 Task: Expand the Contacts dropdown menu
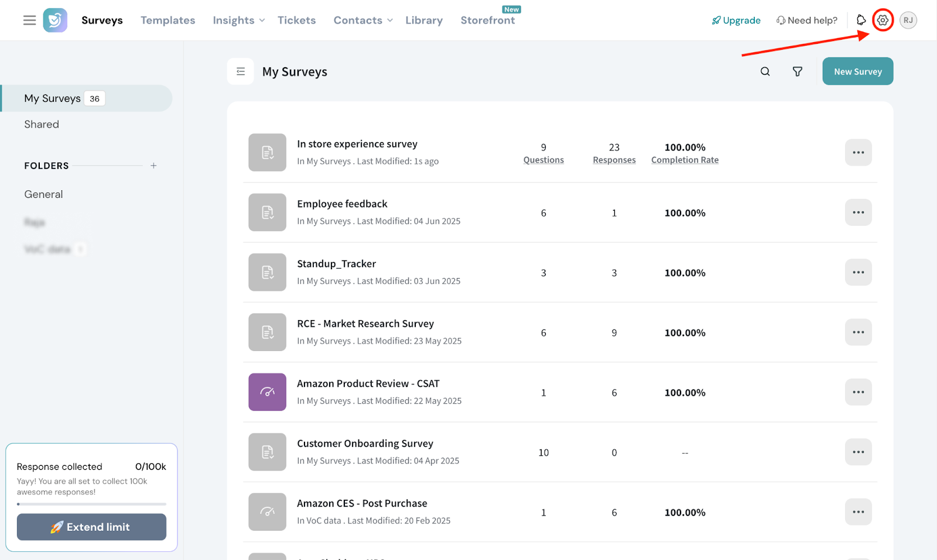pos(363,20)
